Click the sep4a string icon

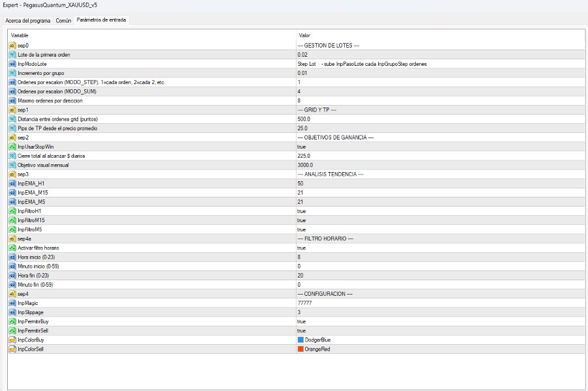tap(12, 239)
